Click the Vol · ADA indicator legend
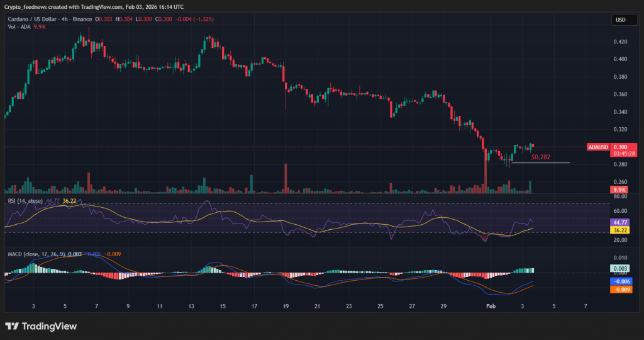This screenshot has height=340, width=644. pos(26,26)
